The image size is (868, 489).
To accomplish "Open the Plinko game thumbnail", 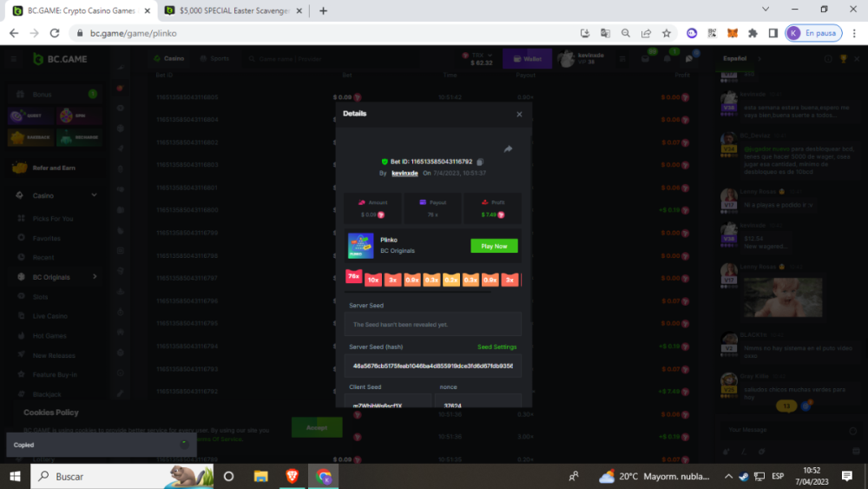I will 360,245.
